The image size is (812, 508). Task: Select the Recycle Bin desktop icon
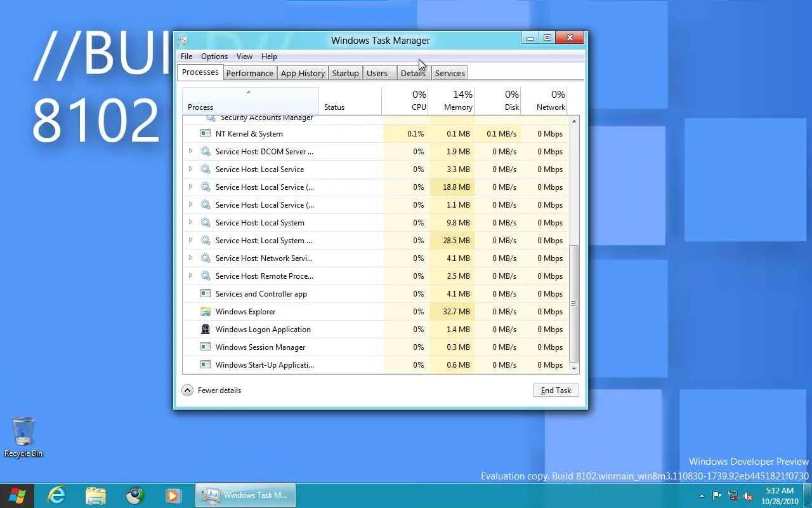(23, 437)
